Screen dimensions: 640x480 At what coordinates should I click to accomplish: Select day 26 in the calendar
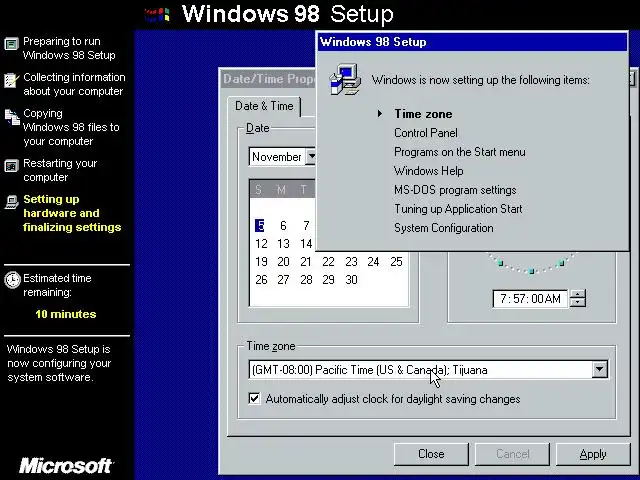(261, 280)
